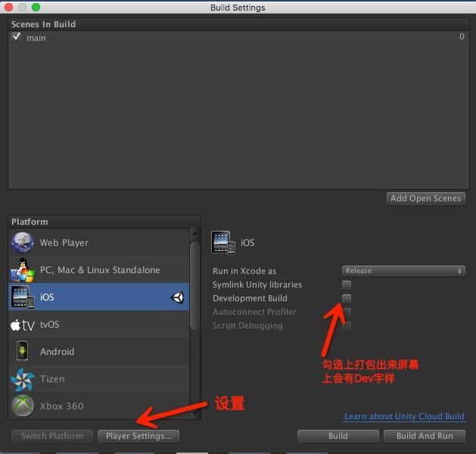476x454 pixels.
Task: Select the tvOS platform icon
Action: pos(22,325)
